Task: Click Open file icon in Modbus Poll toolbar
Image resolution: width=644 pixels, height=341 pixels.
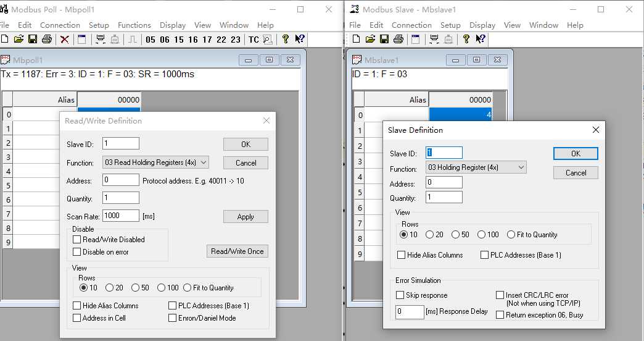Action: tap(19, 39)
